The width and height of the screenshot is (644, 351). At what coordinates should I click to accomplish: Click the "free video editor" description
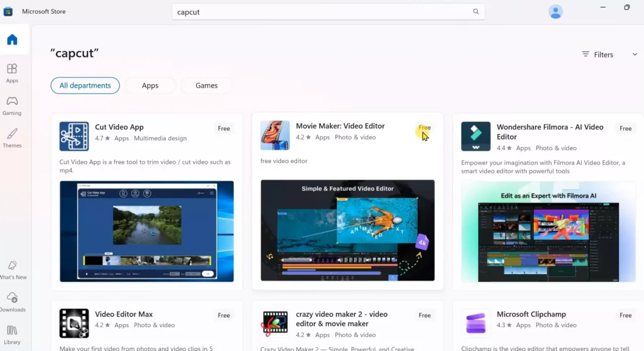coord(284,160)
